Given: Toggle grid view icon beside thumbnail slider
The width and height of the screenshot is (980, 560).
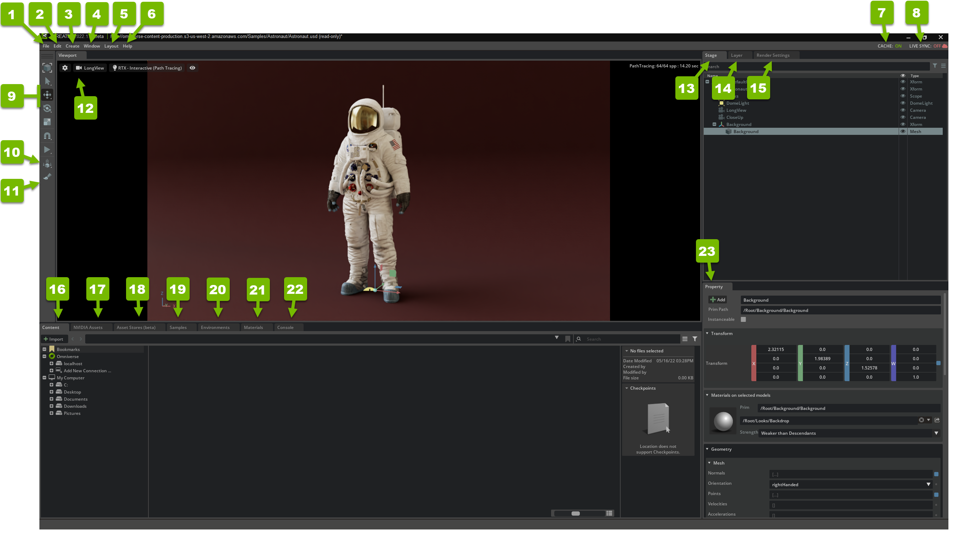Looking at the screenshot, I should 609,514.
